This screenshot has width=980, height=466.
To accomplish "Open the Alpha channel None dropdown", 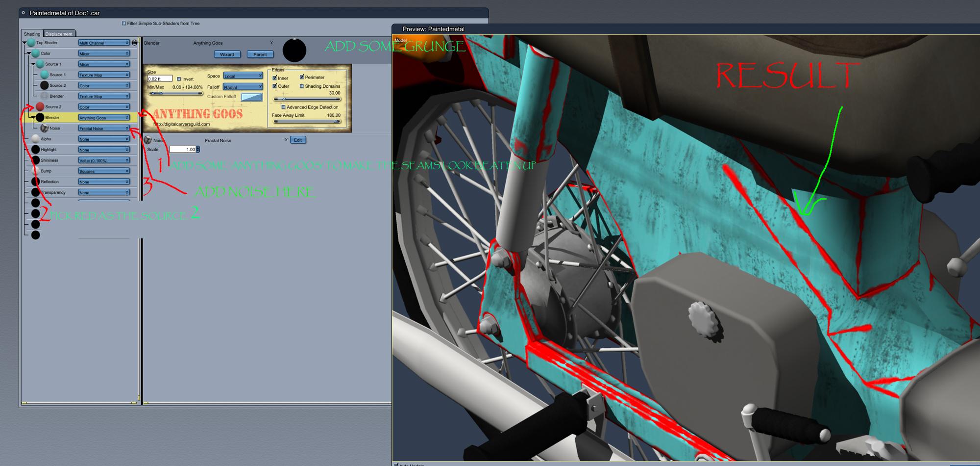I will click(x=104, y=139).
